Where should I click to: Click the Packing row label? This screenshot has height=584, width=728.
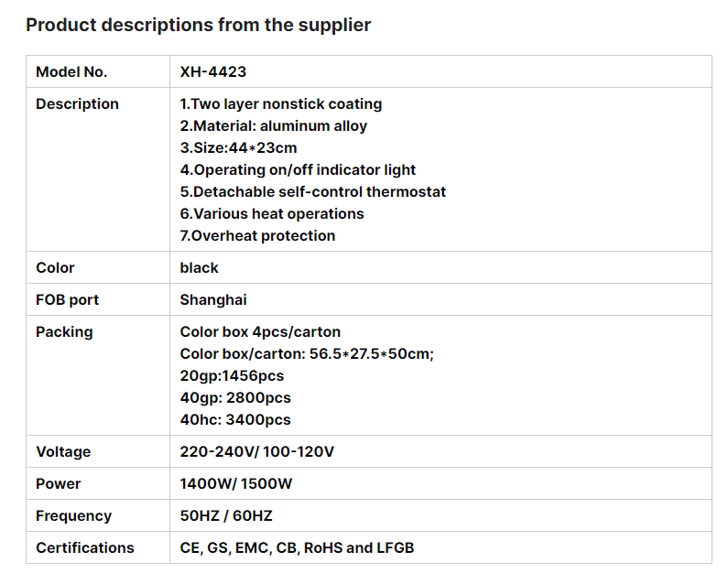tap(64, 332)
